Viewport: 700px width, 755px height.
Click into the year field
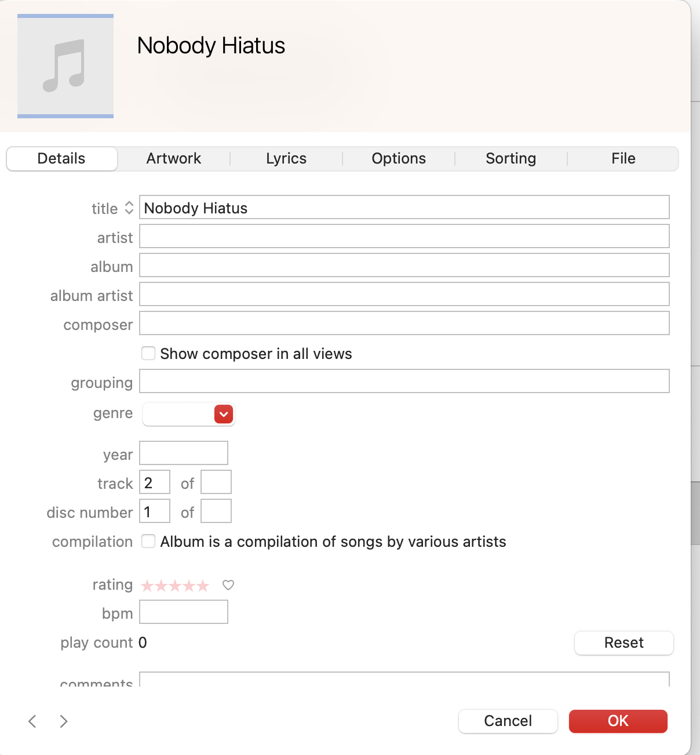tap(183, 453)
